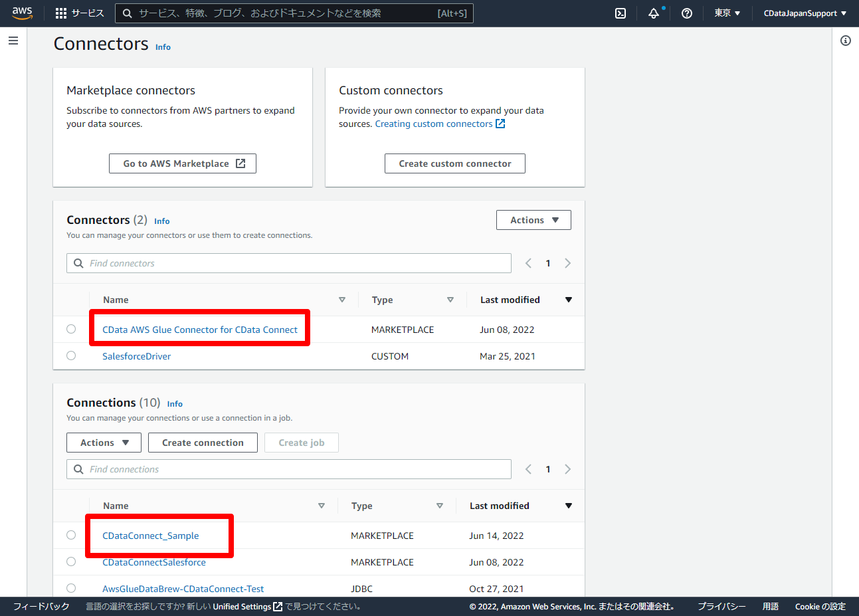Click the Info link beside Connectors (2)
The image size is (859, 616).
[x=162, y=221]
